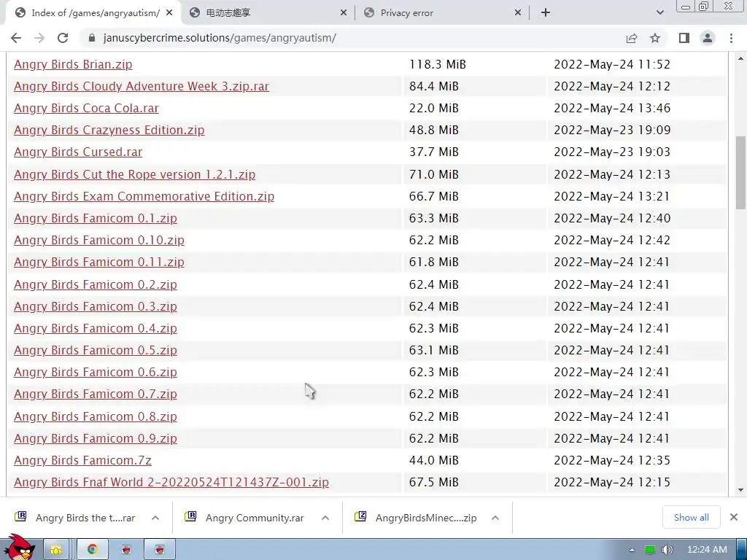Open the browser side panel
Image resolution: width=747 pixels, height=560 pixels.
click(684, 38)
